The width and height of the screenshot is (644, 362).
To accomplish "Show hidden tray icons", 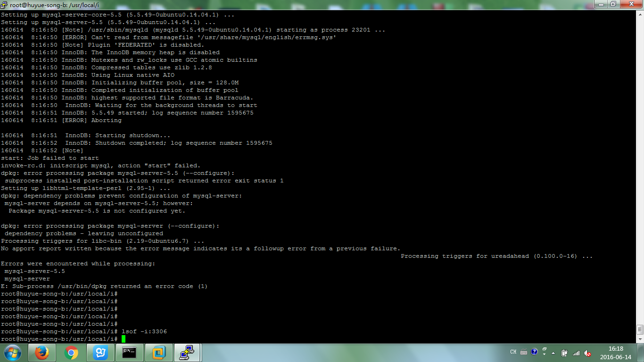I will coord(553,353).
